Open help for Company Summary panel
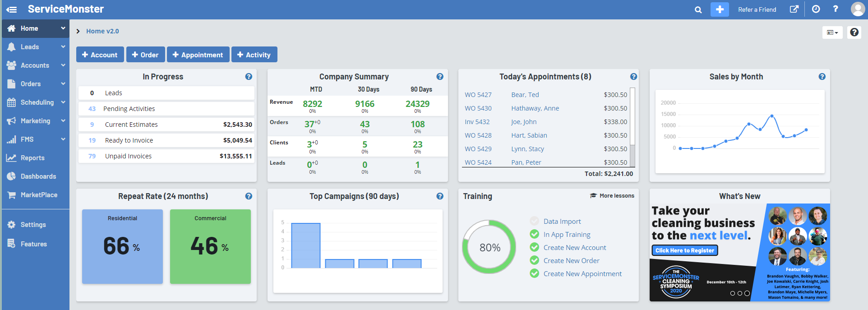 (440, 77)
